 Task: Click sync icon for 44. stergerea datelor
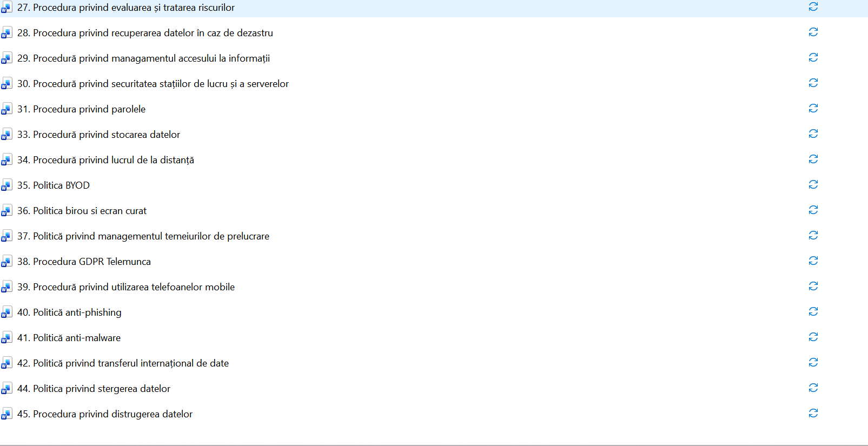[813, 388]
